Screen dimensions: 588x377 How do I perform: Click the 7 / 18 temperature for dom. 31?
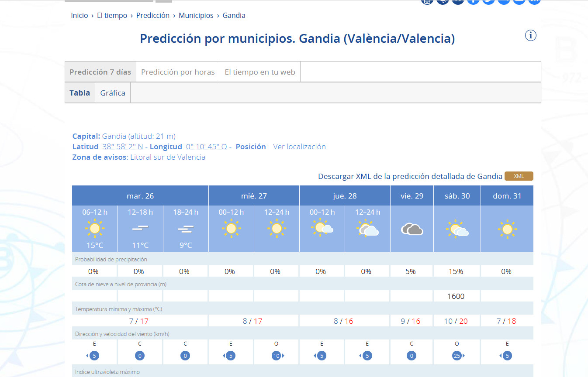[x=506, y=321]
